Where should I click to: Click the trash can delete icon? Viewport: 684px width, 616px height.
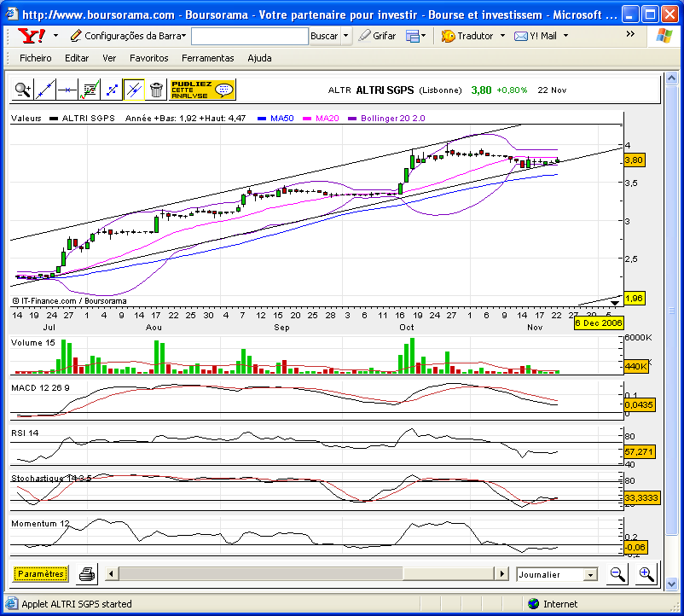(156, 90)
